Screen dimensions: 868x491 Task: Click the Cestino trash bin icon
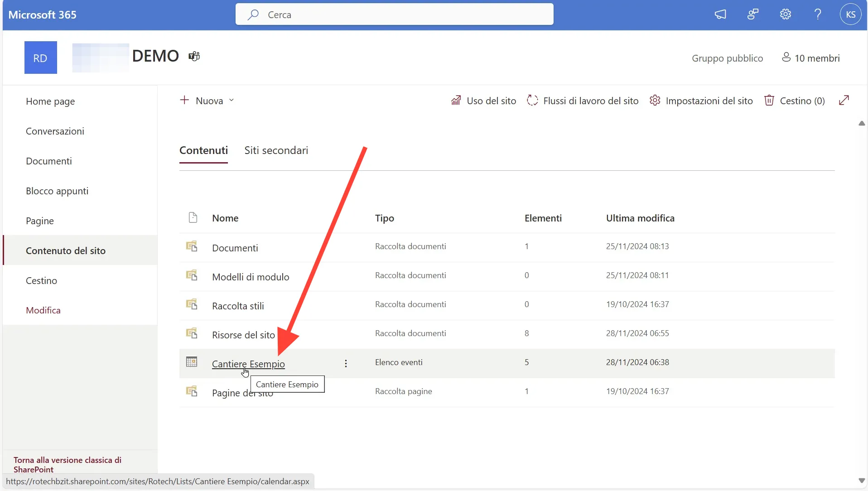click(769, 100)
